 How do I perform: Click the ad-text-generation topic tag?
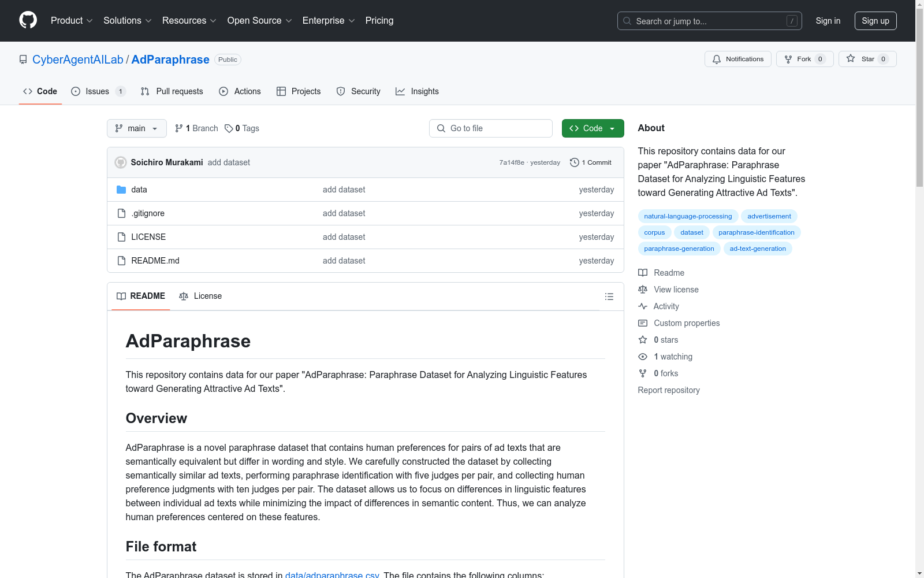tap(758, 249)
